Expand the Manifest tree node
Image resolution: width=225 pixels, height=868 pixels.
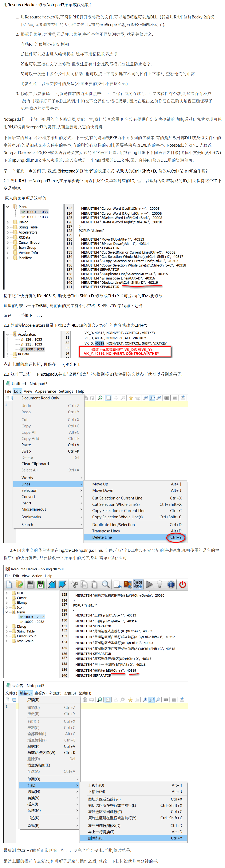click(8, 258)
